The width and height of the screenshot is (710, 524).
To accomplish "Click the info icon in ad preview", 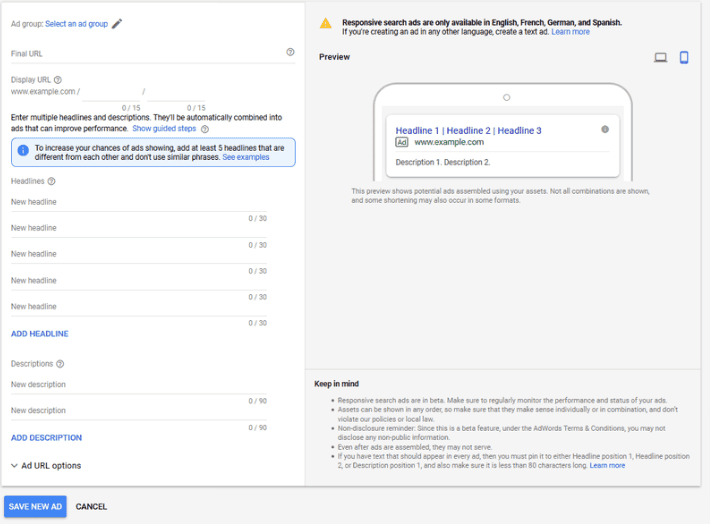I will pos(605,130).
